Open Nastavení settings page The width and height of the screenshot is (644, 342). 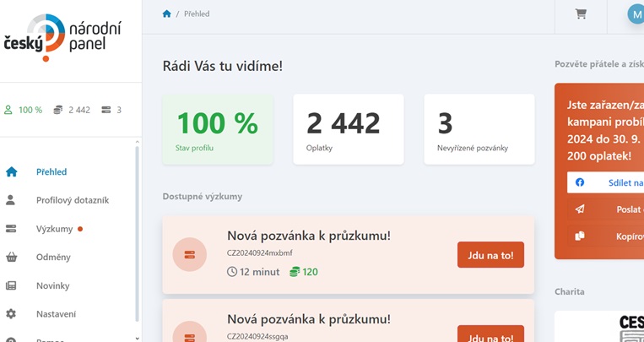point(56,314)
